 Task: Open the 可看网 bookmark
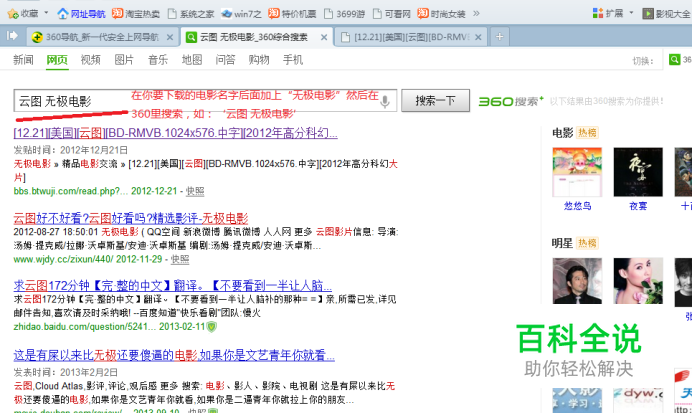[x=391, y=14]
